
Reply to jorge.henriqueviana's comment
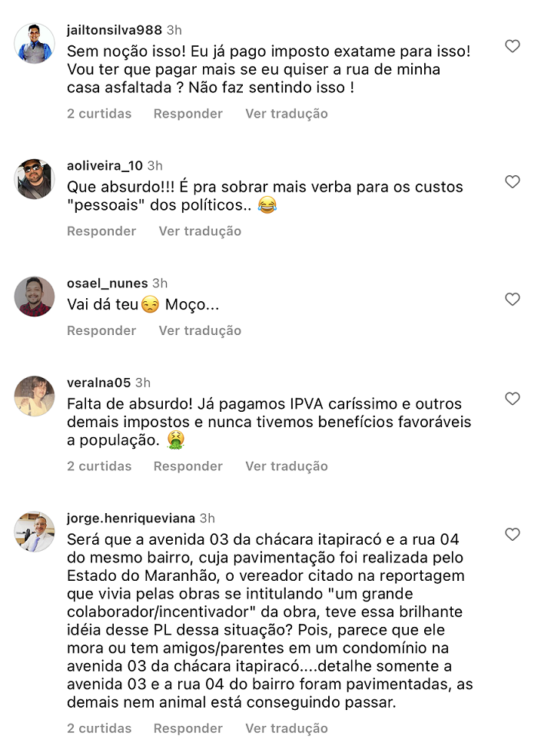pos(188,728)
